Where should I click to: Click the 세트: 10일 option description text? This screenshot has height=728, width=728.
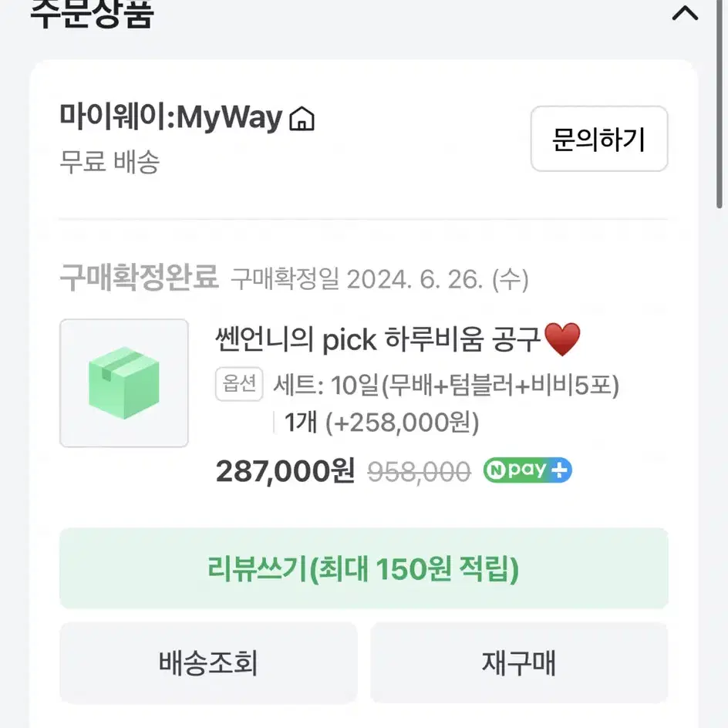(447, 386)
